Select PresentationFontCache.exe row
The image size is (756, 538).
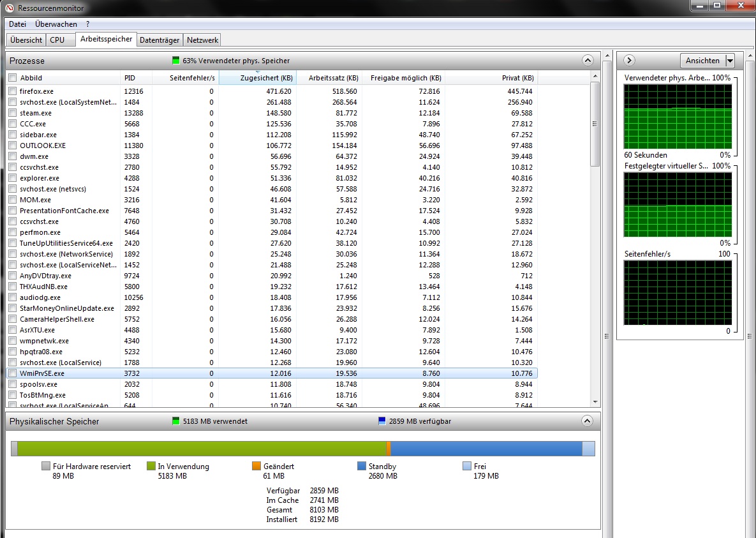tap(272, 211)
